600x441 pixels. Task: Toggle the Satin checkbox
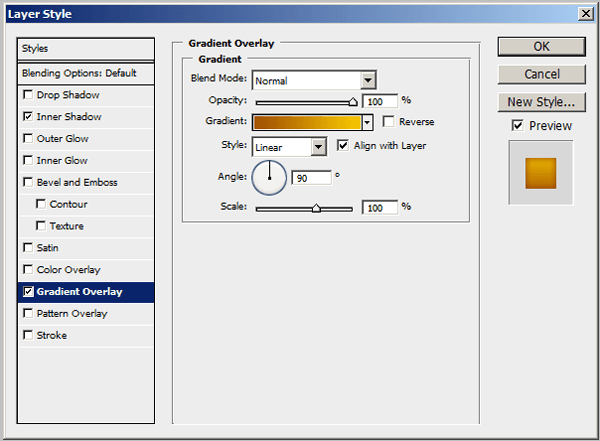(x=28, y=247)
